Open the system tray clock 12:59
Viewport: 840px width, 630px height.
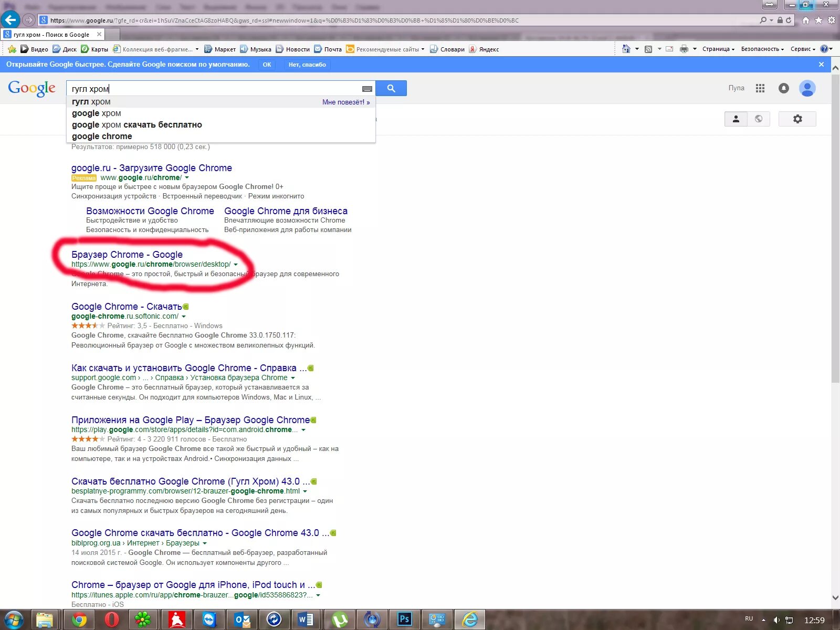click(x=814, y=620)
